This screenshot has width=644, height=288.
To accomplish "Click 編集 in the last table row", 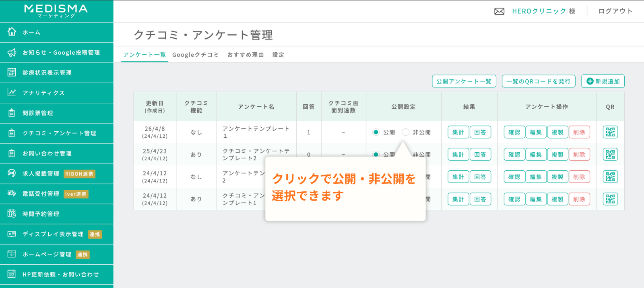I will click(536, 199).
